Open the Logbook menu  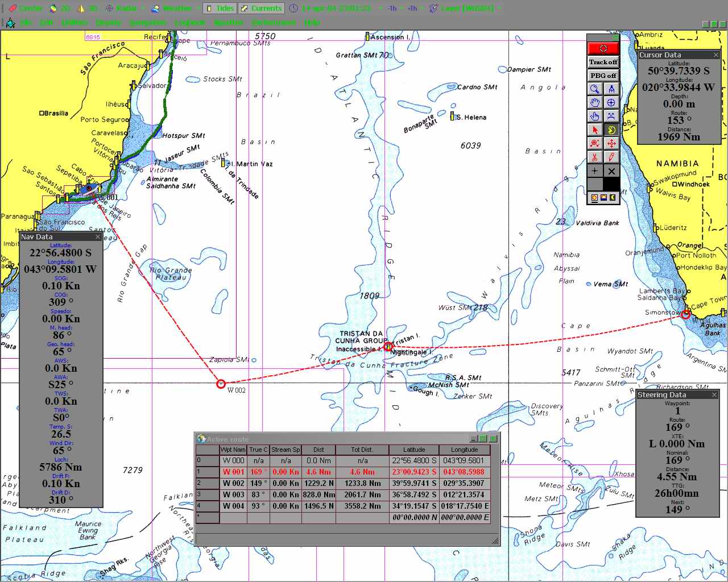click(190, 23)
